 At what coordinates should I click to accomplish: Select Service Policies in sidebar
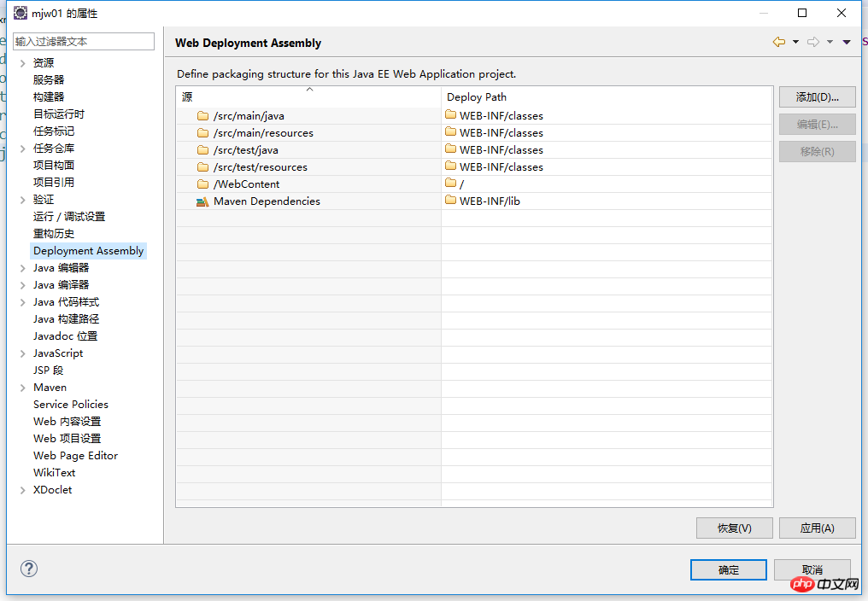(71, 405)
